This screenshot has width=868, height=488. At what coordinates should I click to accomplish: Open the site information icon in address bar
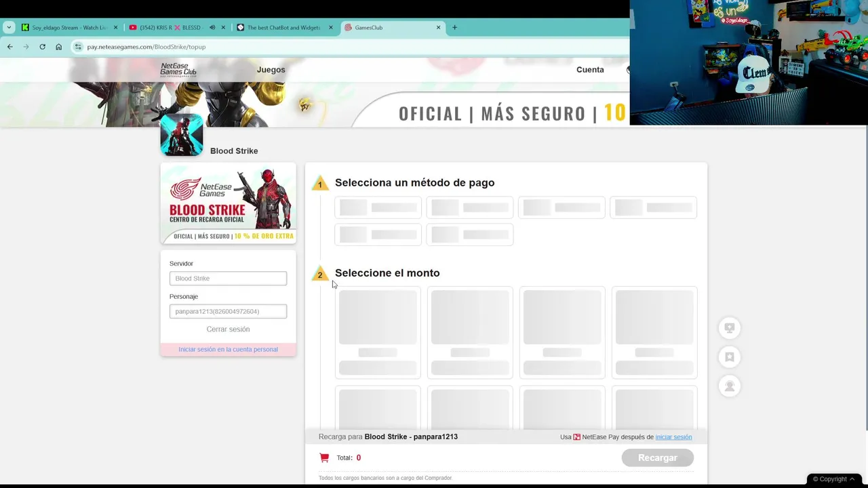(78, 47)
